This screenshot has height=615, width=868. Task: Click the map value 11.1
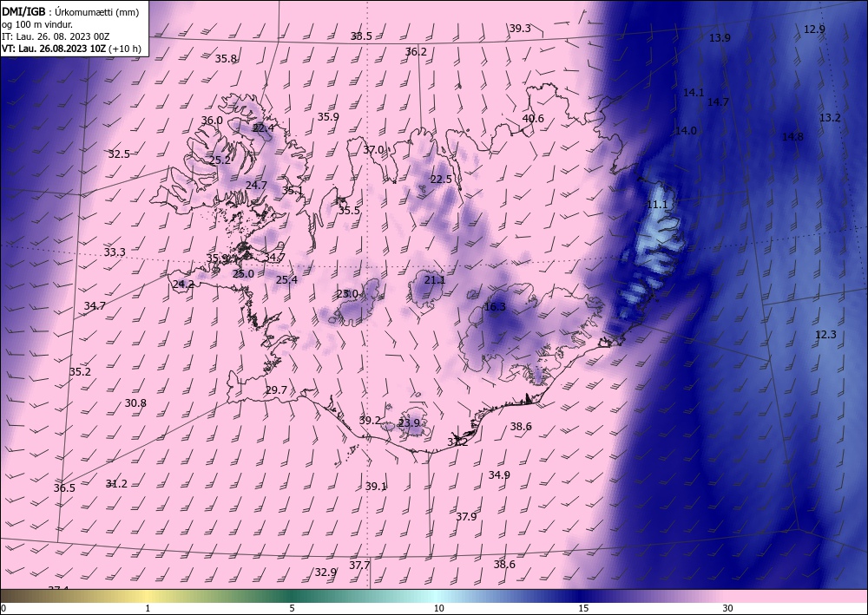[x=657, y=206]
